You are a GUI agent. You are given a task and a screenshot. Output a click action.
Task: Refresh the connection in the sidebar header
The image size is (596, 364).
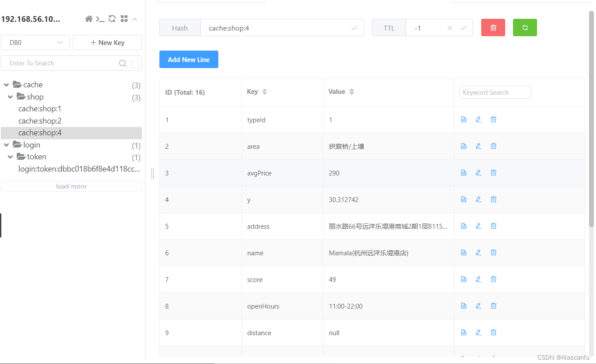click(x=112, y=19)
